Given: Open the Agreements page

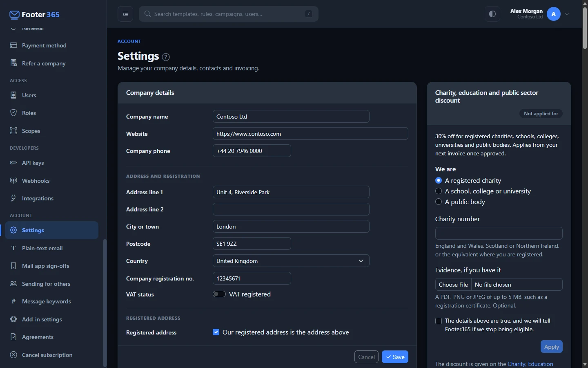Looking at the screenshot, I should [51, 337].
